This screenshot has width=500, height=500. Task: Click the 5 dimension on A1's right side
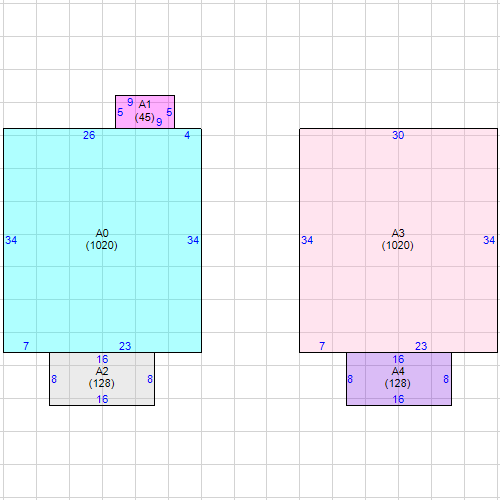coord(169,112)
